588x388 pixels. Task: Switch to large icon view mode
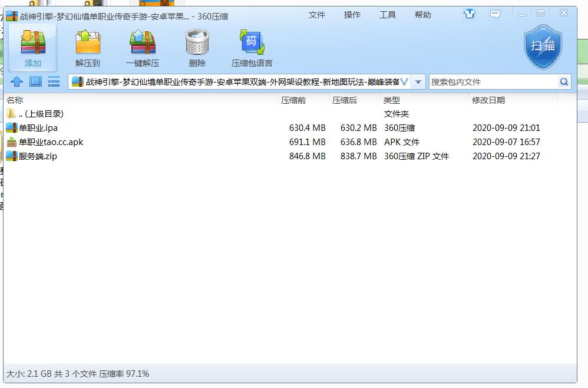pos(35,82)
